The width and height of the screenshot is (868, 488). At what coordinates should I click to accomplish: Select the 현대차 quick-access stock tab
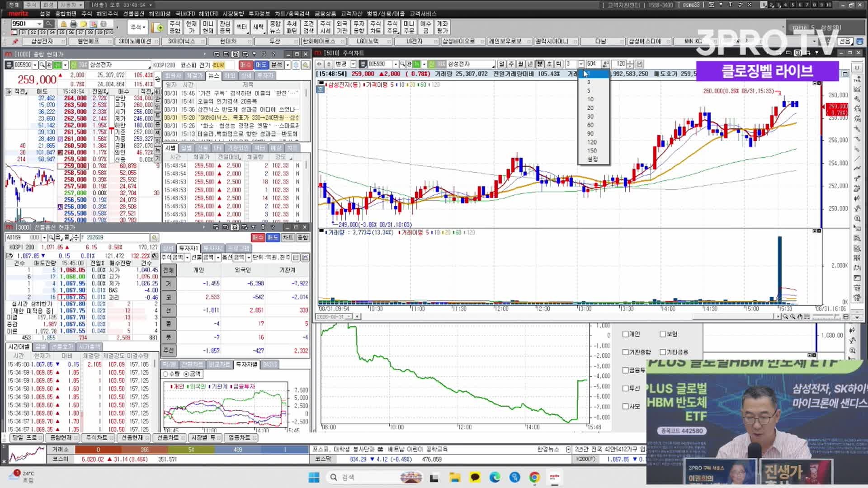228,41
